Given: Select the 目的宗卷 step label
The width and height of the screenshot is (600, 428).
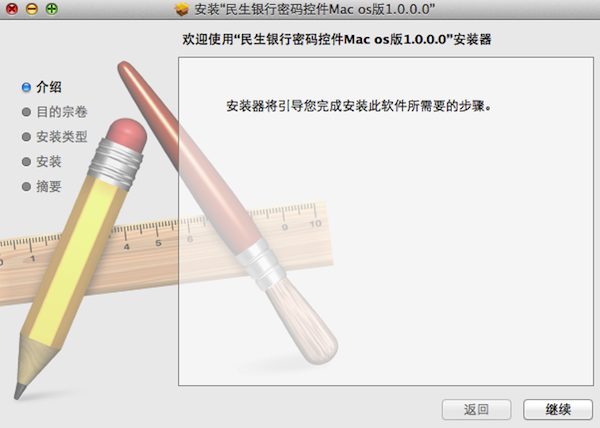Looking at the screenshot, I should point(62,112).
